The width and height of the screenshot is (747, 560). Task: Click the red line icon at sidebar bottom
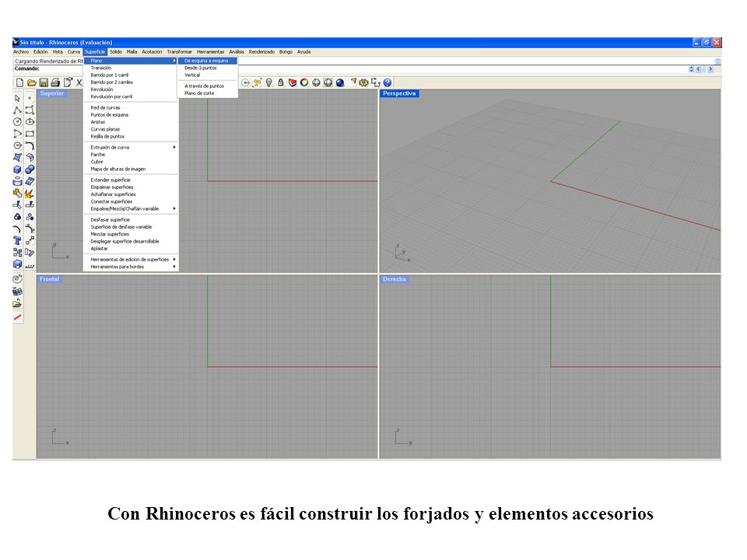pyautogui.click(x=18, y=317)
